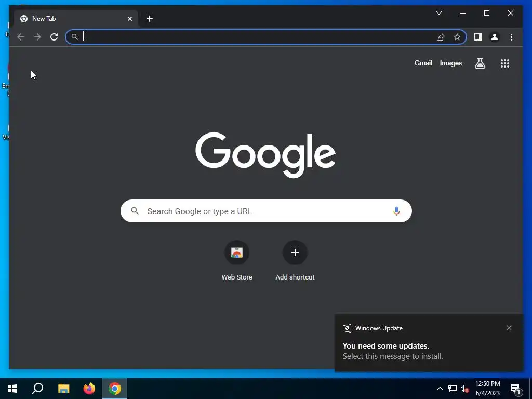The width and height of the screenshot is (532, 399).
Task: Select the 'You need some updates.' message
Action: click(386, 345)
